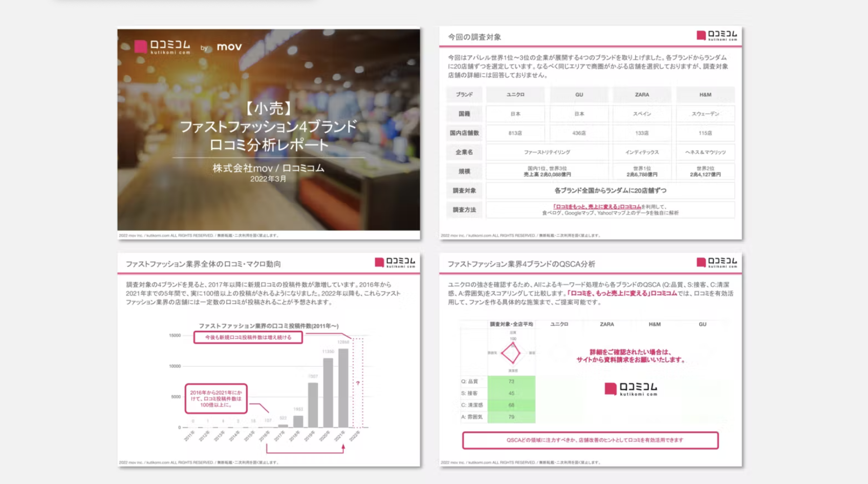868x484 pixels.
Task: Select the green Q: 品質 score cell showing 73
Action: (x=510, y=381)
